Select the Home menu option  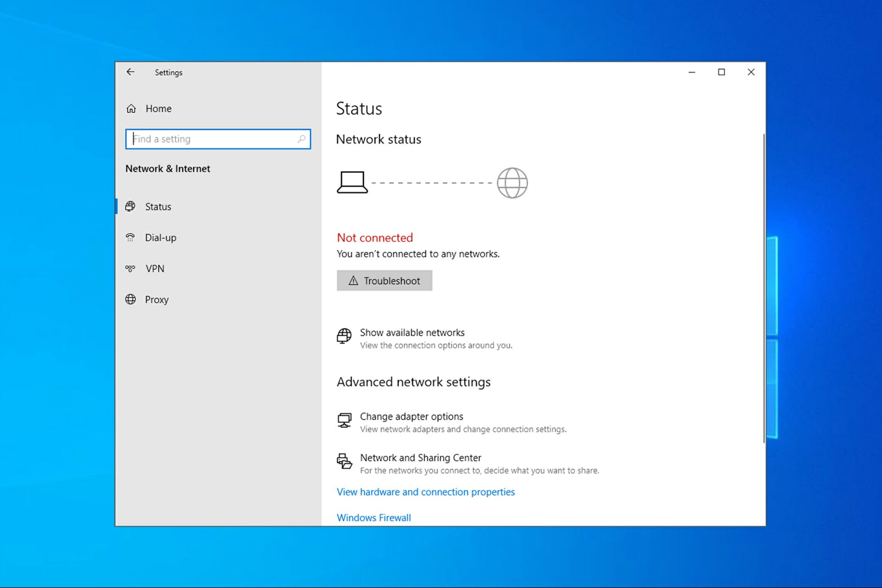[x=159, y=108]
